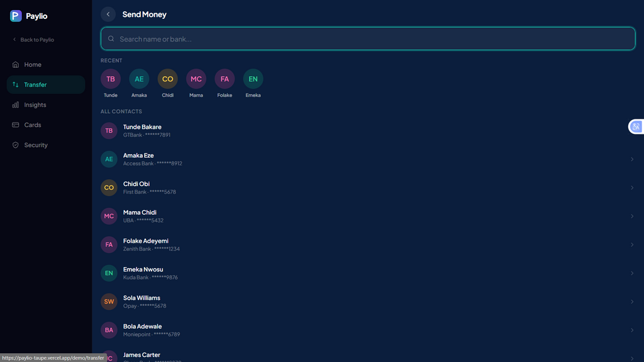
Task: Go back using the header back arrow button
Action: (108, 14)
